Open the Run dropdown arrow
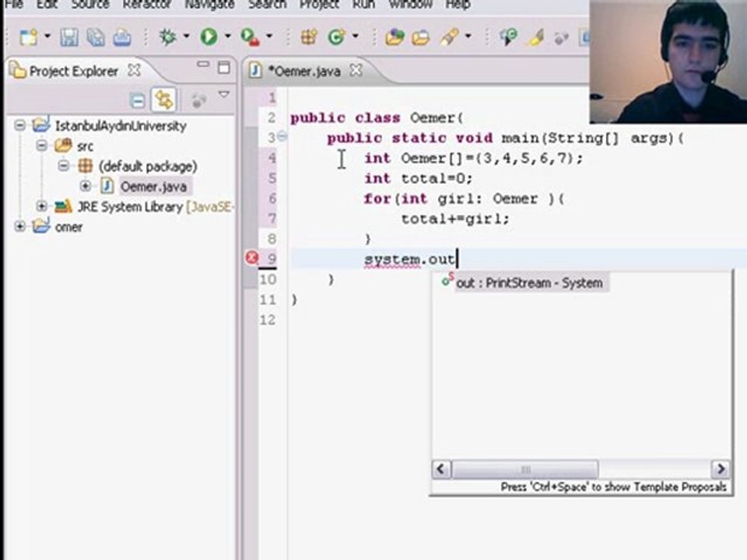 pyautogui.click(x=228, y=37)
